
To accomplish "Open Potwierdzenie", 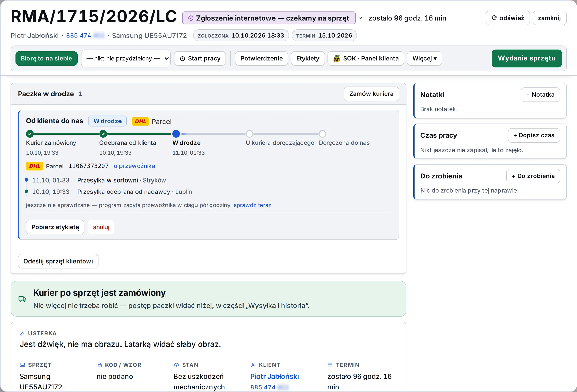I will 262,58.
